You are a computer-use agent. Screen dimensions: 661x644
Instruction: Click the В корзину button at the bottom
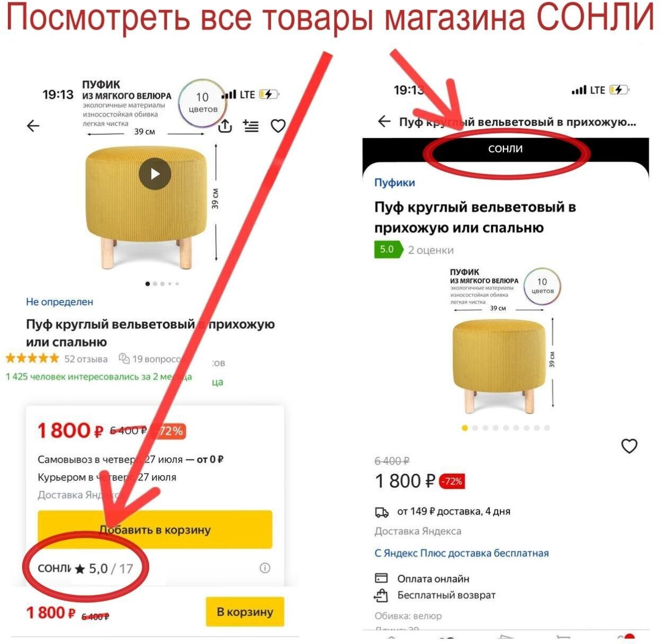click(245, 612)
